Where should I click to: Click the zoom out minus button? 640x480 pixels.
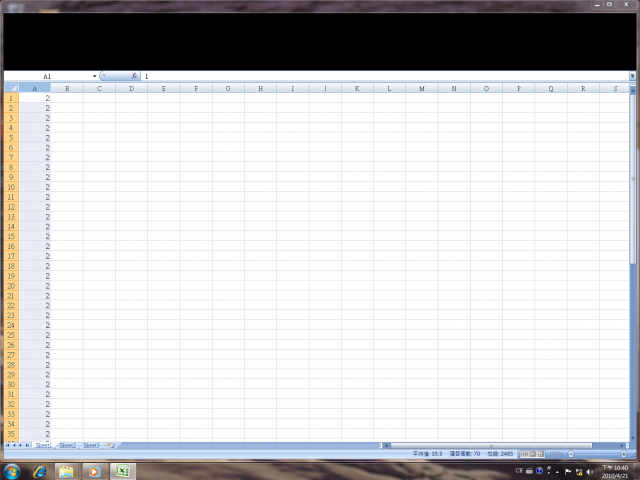tap(571, 454)
